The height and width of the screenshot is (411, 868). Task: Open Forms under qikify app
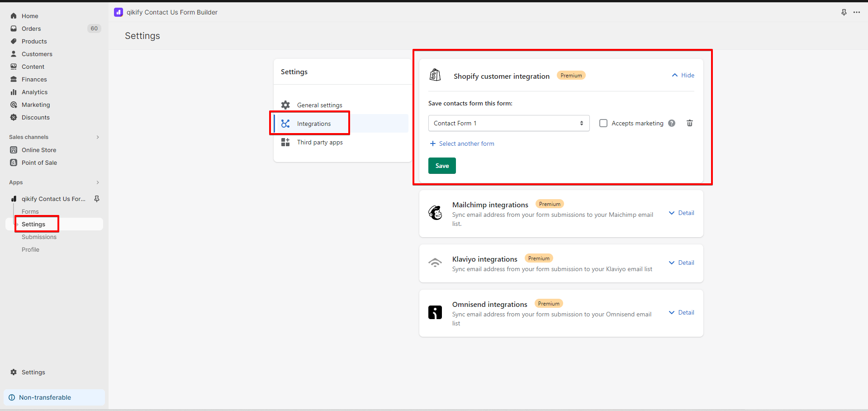[30, 211]
